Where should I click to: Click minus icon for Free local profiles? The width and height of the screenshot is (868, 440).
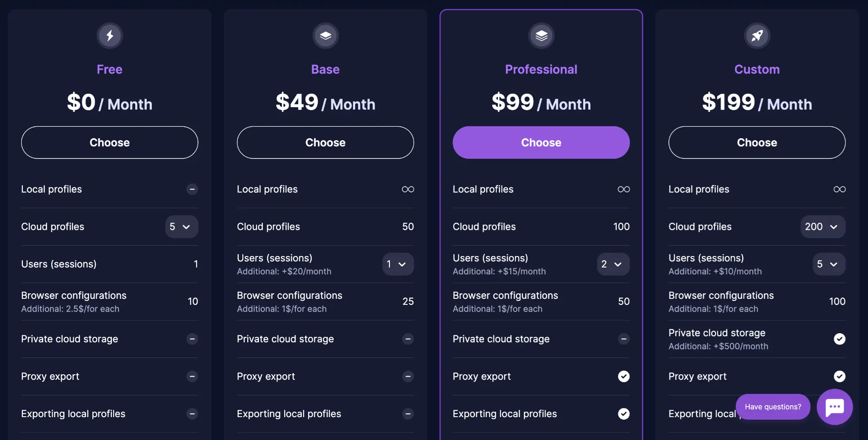[x=192, y=189]
